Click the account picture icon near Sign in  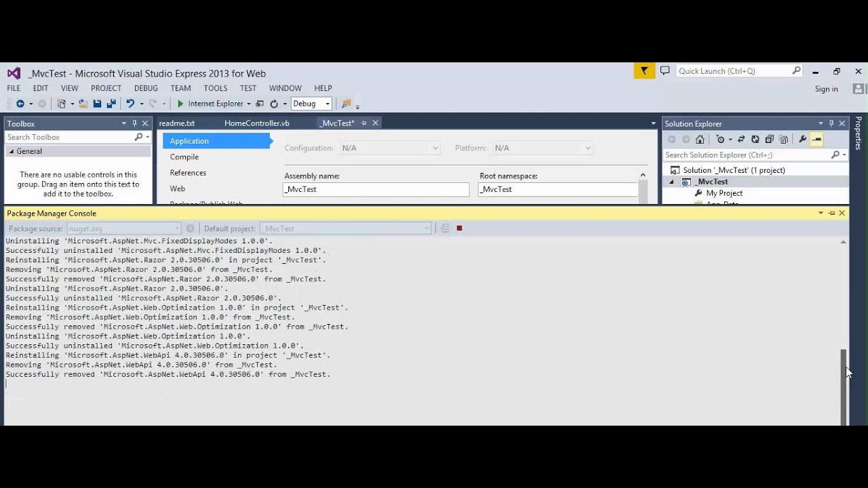click(859, 89)
